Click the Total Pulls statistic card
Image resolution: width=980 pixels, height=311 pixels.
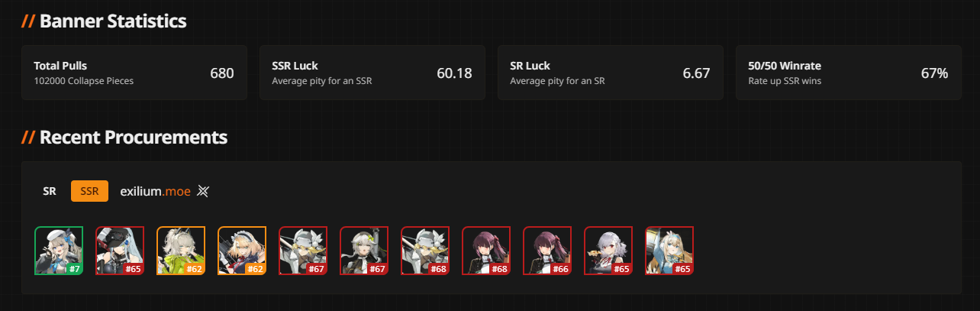[134, 73]
